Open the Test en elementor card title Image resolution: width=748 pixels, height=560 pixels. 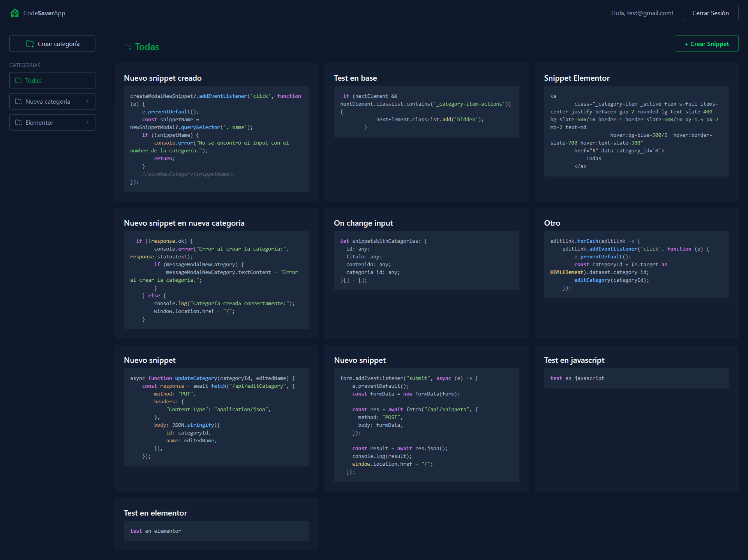(x=155, y=513)
